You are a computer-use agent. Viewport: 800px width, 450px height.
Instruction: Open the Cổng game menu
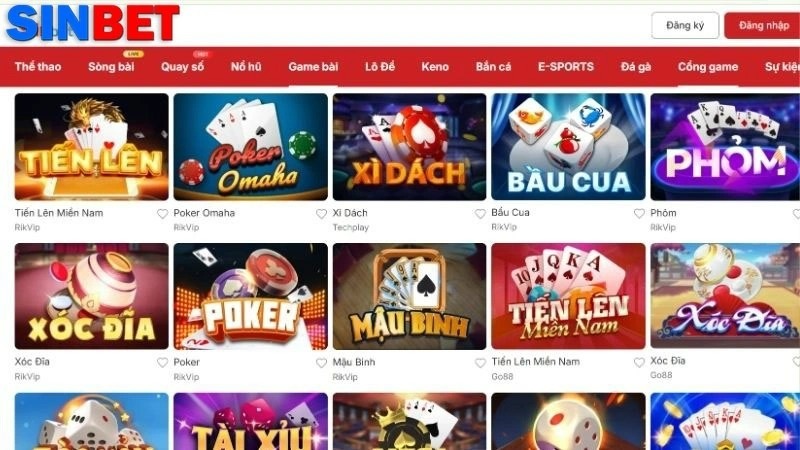pyautogui.click(x=708, y=67)
